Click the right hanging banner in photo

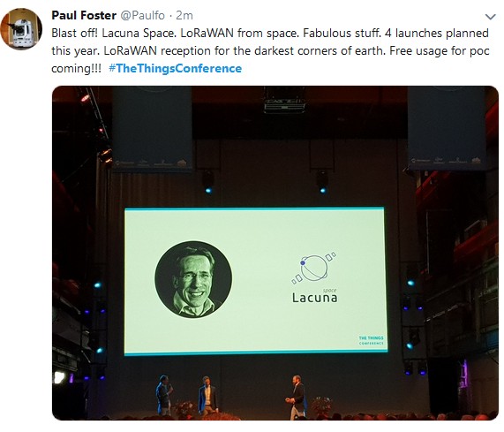pyautogui.click(x=448, y=128)
